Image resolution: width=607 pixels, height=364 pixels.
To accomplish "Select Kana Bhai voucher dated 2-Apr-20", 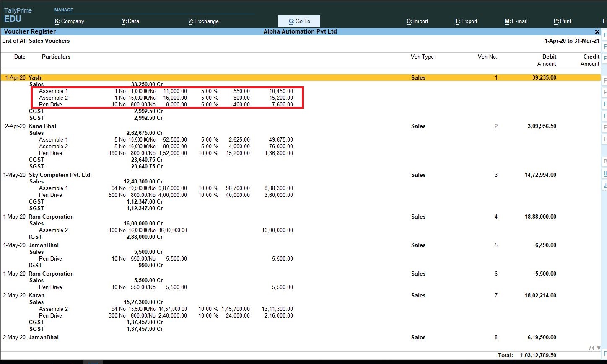I will click(x=168, y=126).
